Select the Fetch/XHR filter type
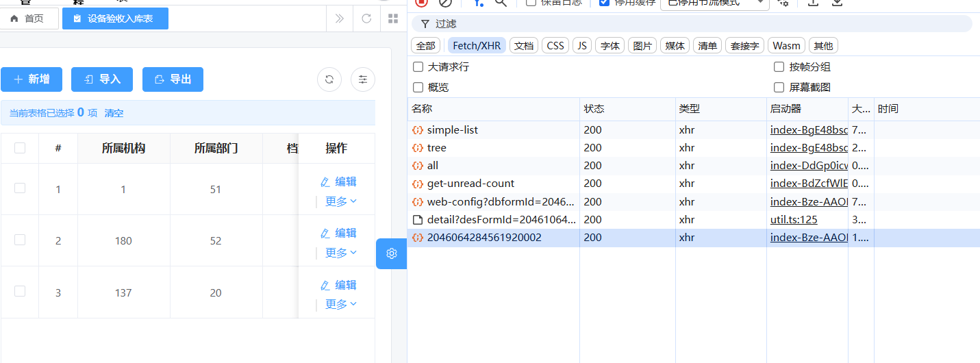Screen dimensions: 980x363 click(477, 46)
